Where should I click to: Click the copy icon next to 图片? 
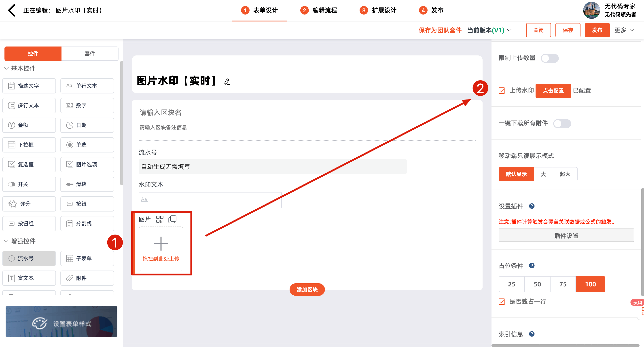172,219
